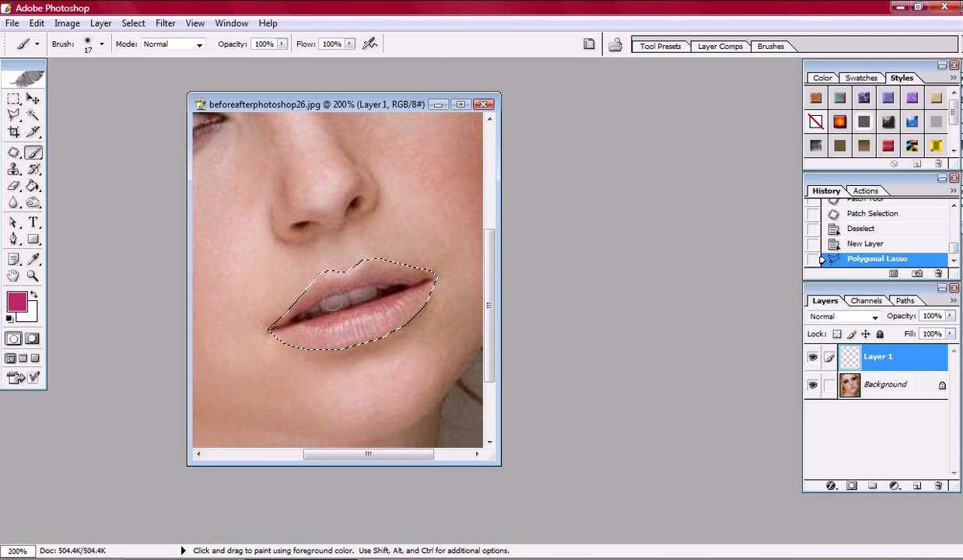Hide Layer 1 using its eye icon
The width and height of the screenshot is (963, 560).
813,357
